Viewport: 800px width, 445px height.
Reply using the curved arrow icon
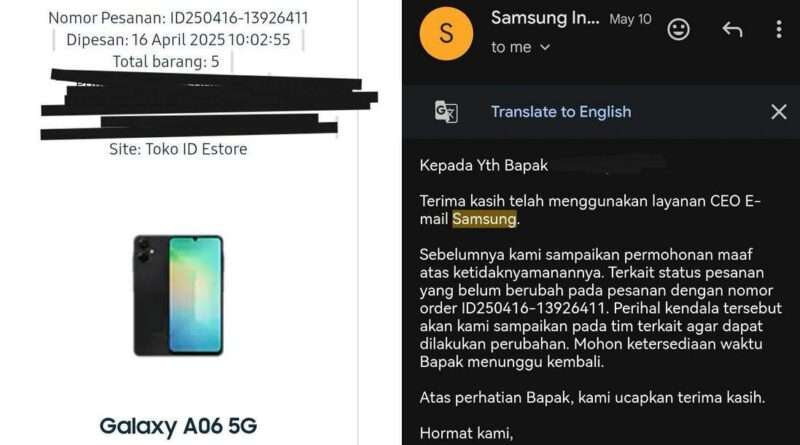coord(732,30)
